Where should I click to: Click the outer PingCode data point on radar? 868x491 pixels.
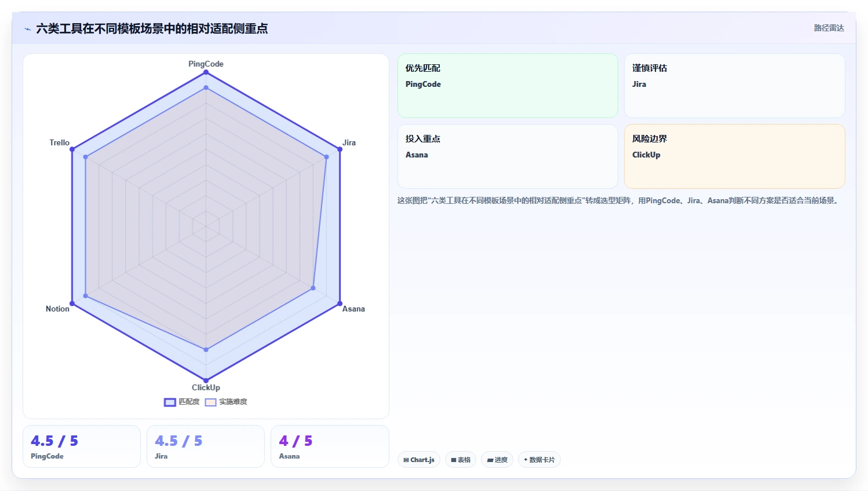tap(206, 72)
